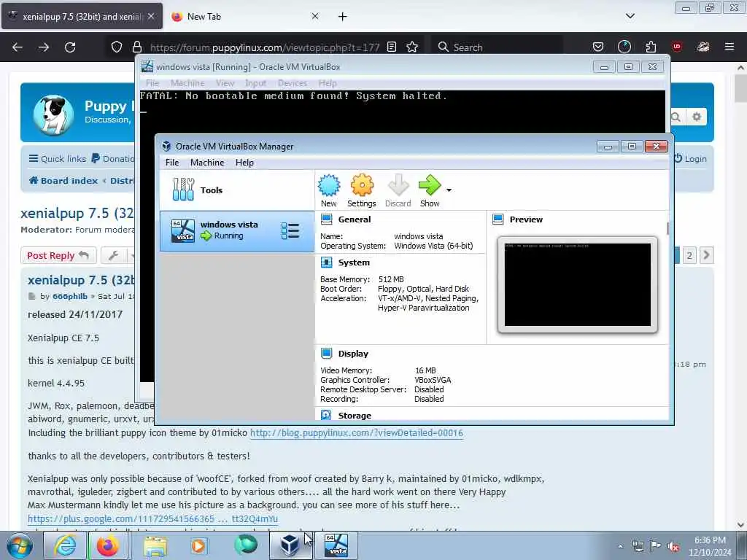Select Tools in VirtualBox Manager sidebar
Screen dimensions: 747x560
click(x=237, y=190)
